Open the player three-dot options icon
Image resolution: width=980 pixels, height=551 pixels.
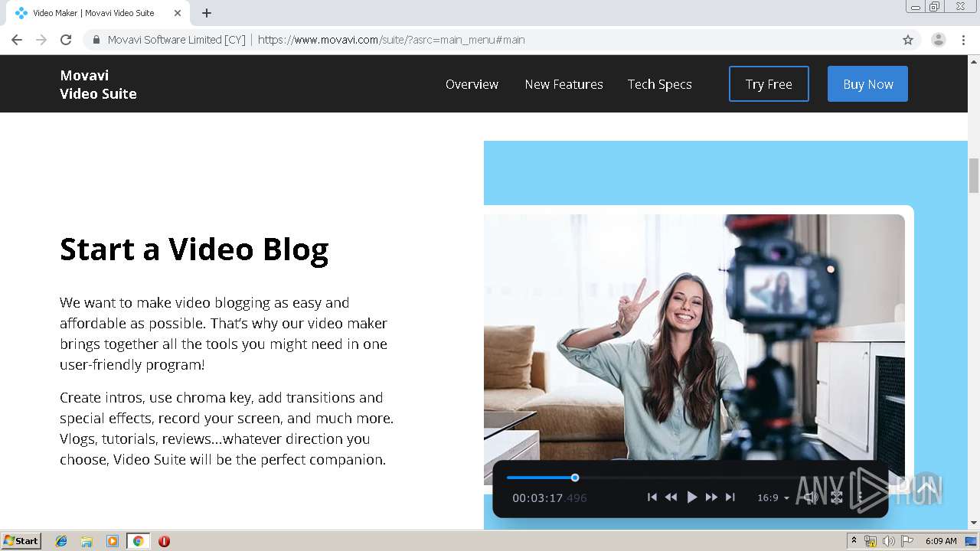(861, 497)
